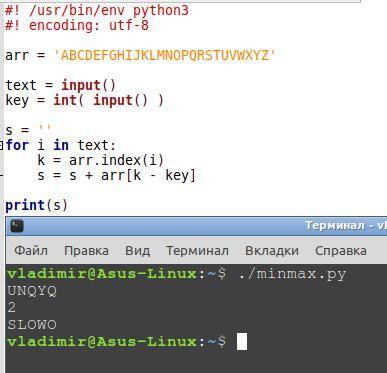Click the line 'key = int( input() )'

point(85,100)
